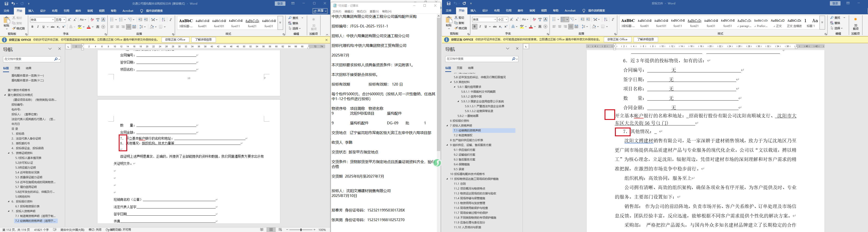Close navigation pane in 招标文件 Word window
The image size is (868, 232).
tap(60, 49)
